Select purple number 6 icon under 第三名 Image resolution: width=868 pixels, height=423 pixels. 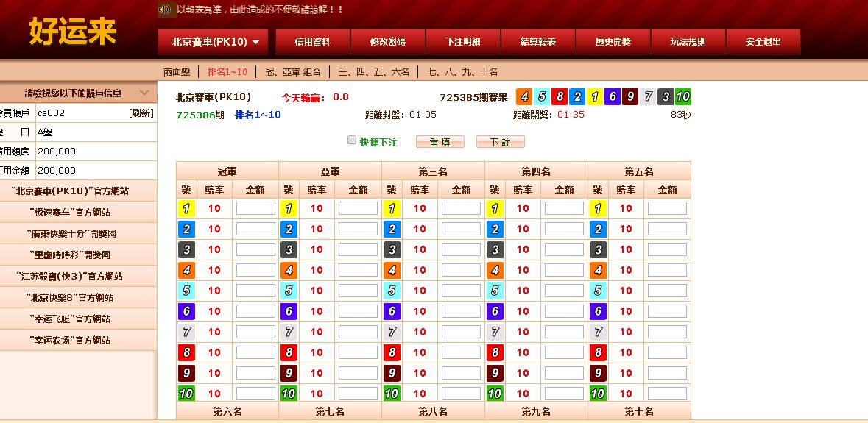tap(392, 311)
